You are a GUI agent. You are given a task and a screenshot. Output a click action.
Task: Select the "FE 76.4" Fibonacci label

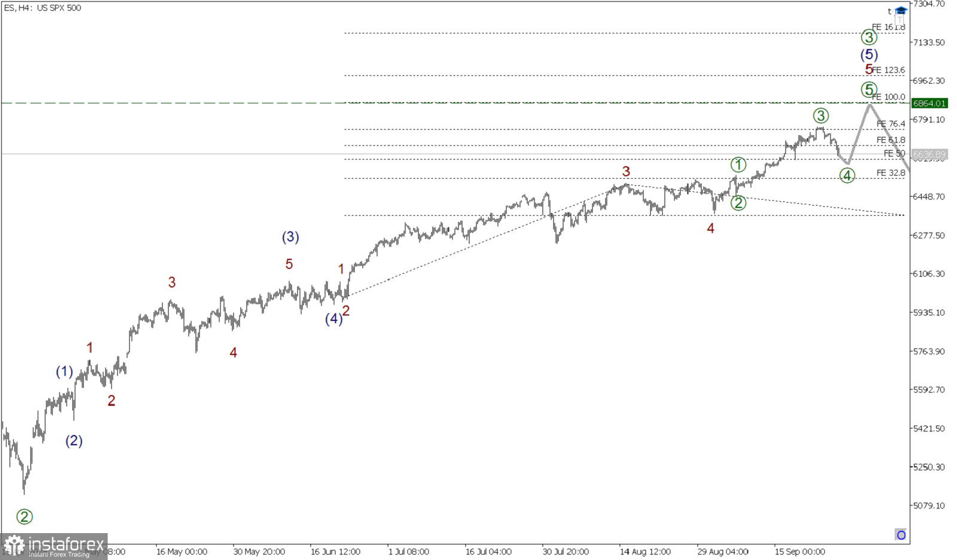click(891, 124)
